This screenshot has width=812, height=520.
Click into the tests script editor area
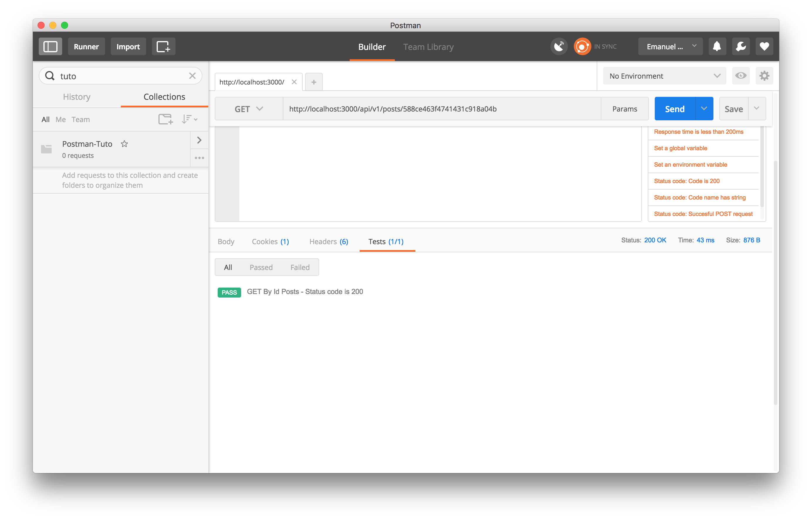coord(440,174)
